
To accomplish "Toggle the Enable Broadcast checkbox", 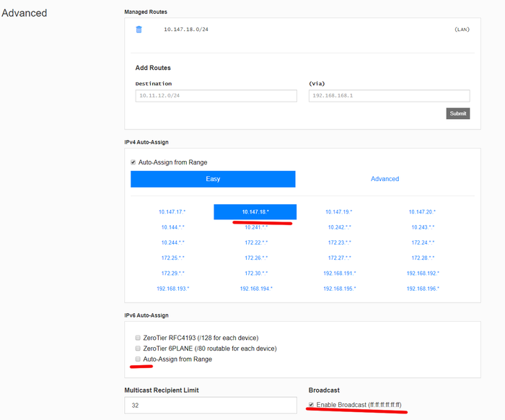I will tap(311, 404).
